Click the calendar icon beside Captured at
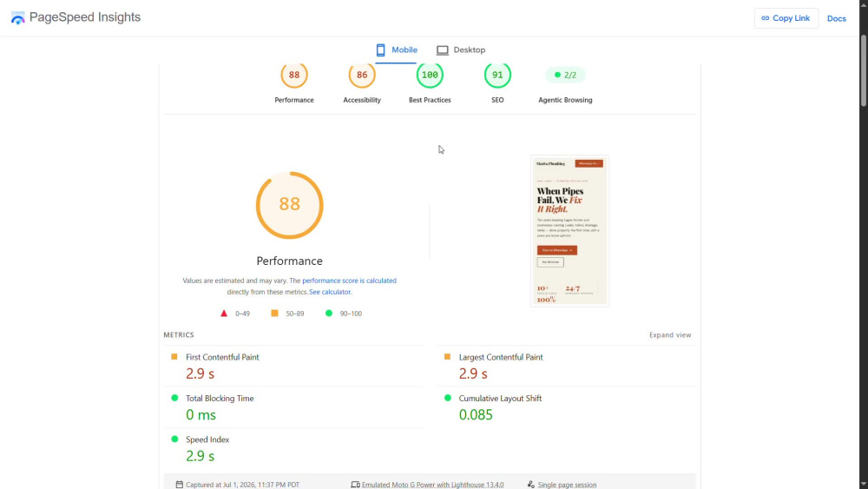The image size is (868, 489). [180, 485]
